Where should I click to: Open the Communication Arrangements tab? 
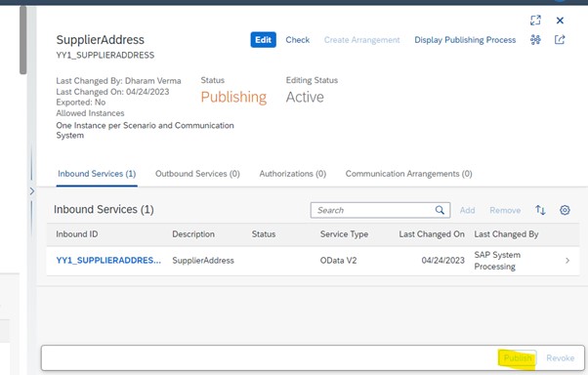click(408, 174)
